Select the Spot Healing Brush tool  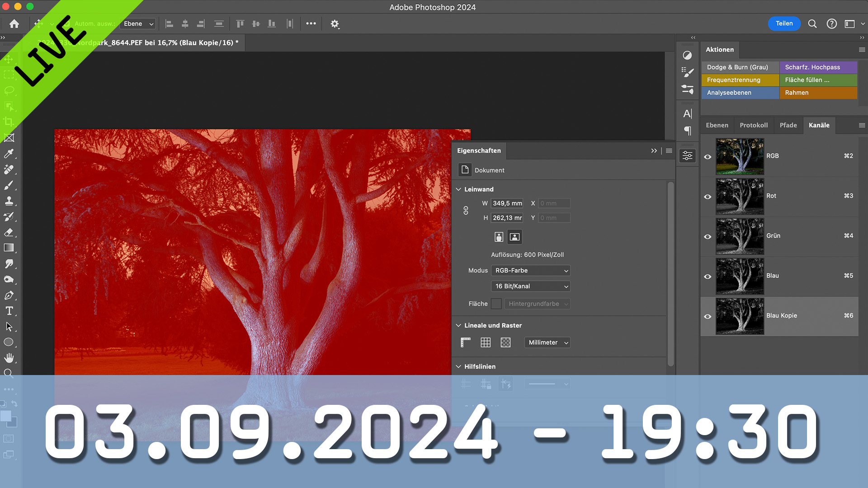coord(9,169)
